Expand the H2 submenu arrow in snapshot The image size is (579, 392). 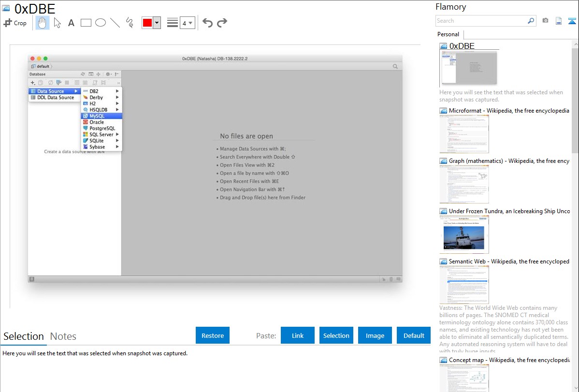[x=117, y=103]
